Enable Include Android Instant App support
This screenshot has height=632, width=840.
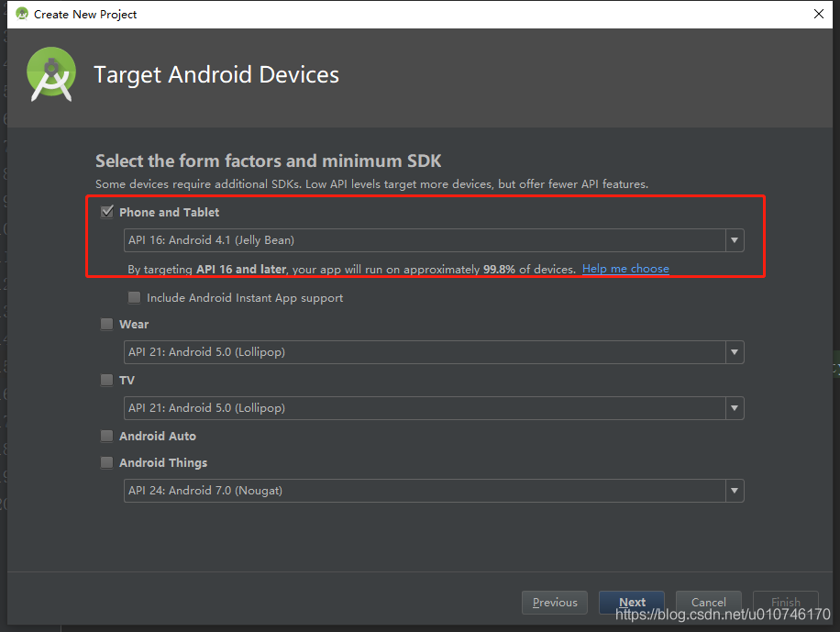click(135, 297)
